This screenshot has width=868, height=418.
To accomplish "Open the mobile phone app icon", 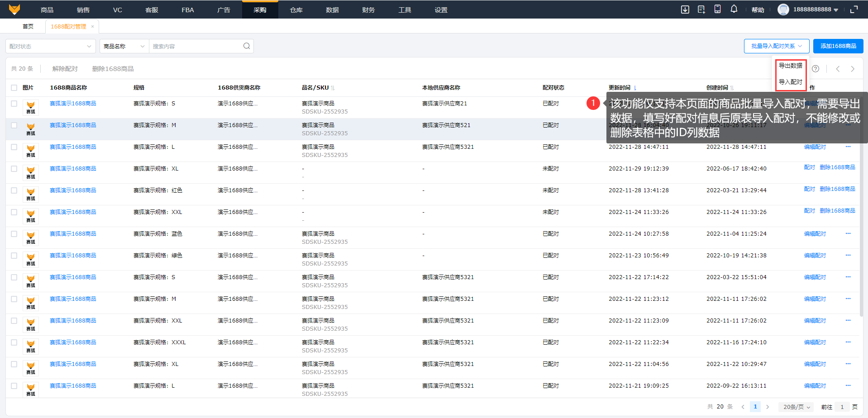I will click(x=717, y=9).
